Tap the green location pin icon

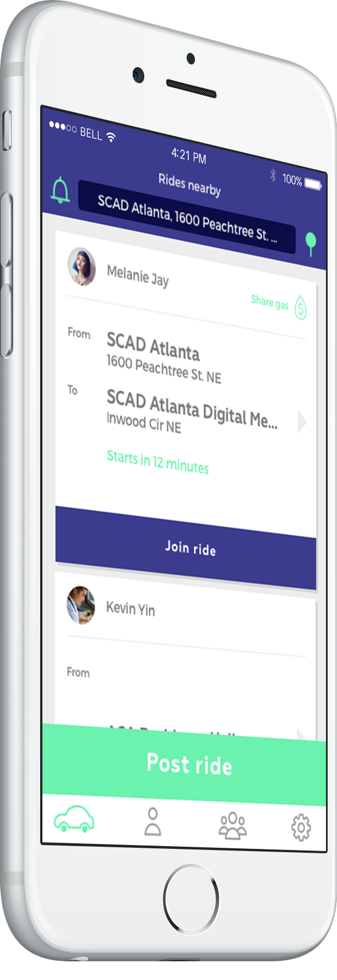311,243
